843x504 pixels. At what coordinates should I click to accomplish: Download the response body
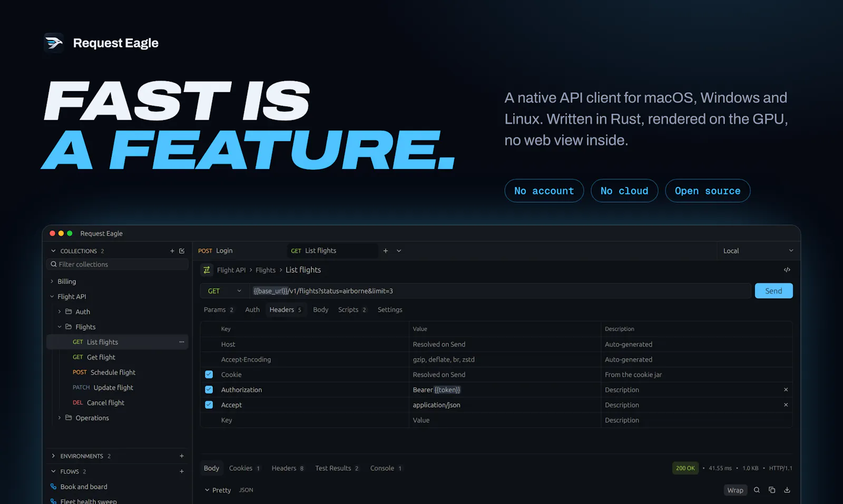[787, 490]
